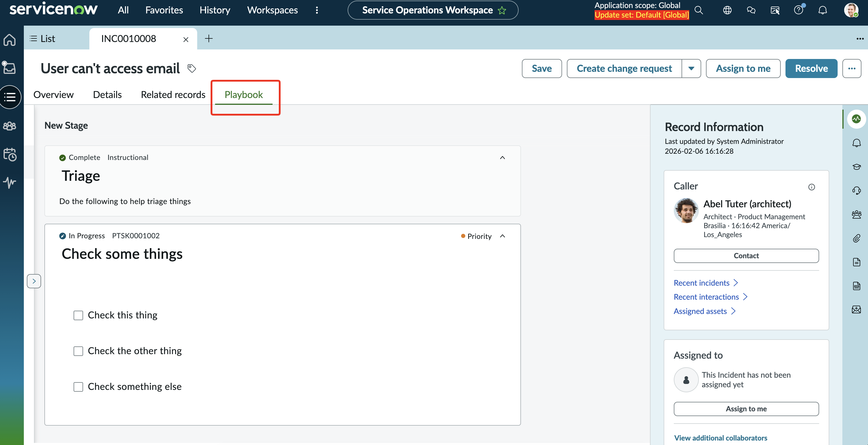The height and width of the screenshot is (445, 868).
Task: Collapse the Triage card chevron
Action: click(502, 158)
